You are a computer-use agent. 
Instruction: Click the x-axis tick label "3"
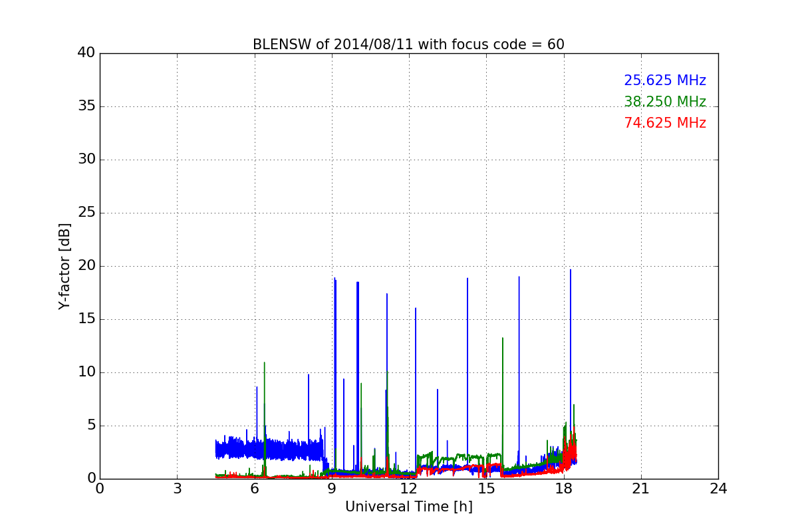(x=177, y=489)
